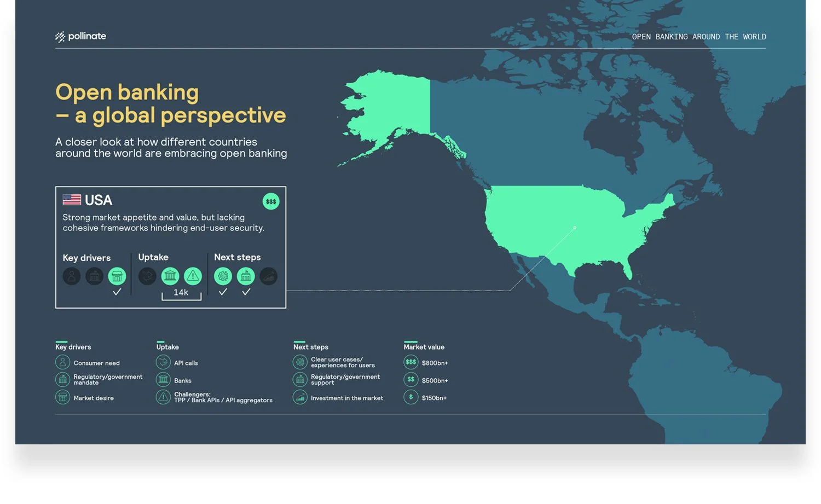Click the 14k uptake value
The image size is (821, 504).
point(181,293)
